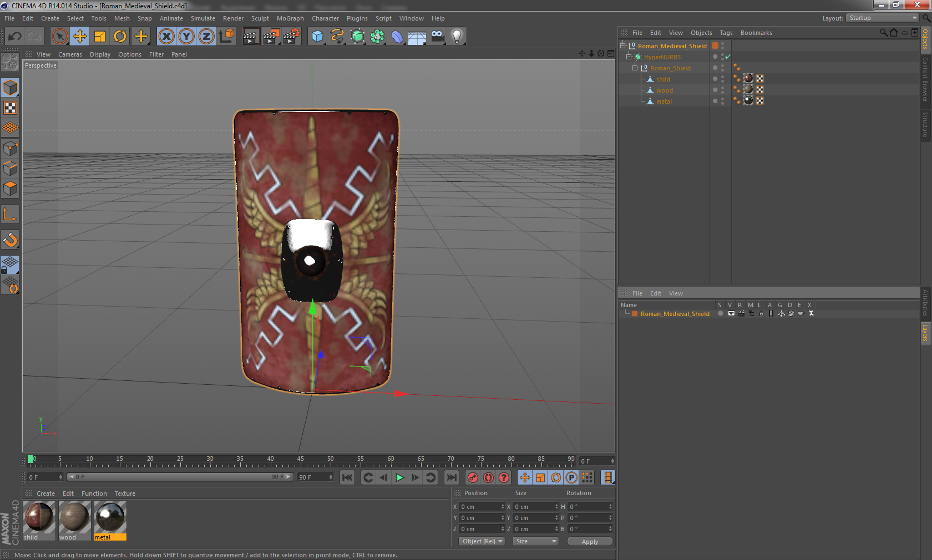The width and height of the screenshot is (932, 560).
Task: Render to Picture Viewer
Action: point(271,37)
